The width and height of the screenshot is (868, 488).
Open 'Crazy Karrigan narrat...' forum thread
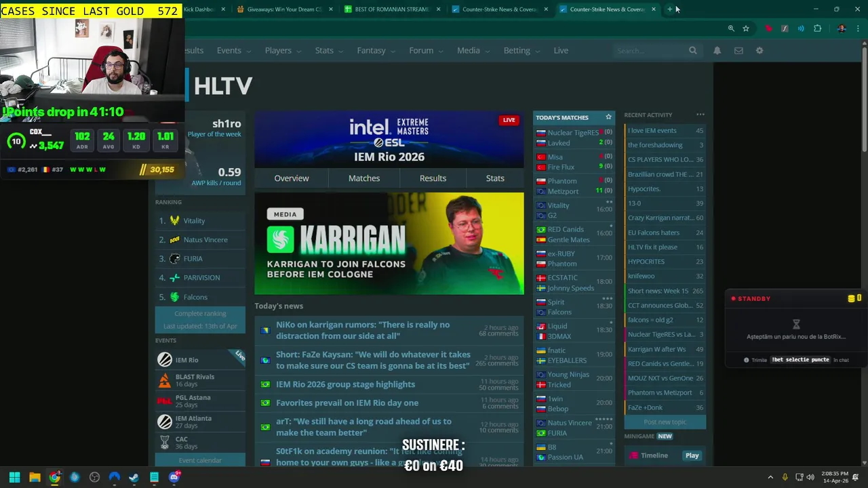665,218
